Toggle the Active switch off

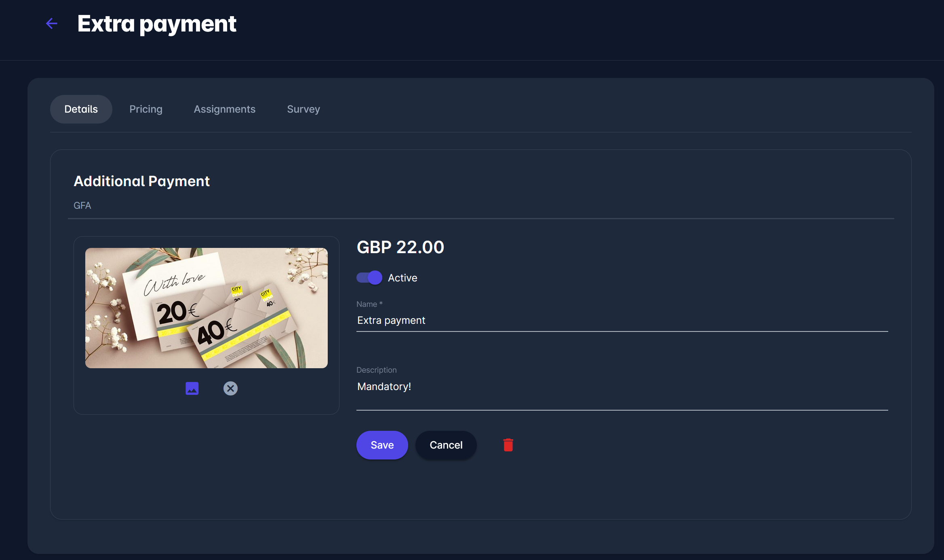click(x=369, y=278)
